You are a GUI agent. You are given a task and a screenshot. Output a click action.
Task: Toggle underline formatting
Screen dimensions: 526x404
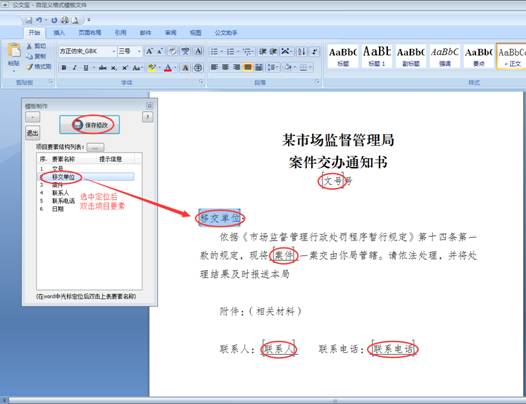[86, 68]
